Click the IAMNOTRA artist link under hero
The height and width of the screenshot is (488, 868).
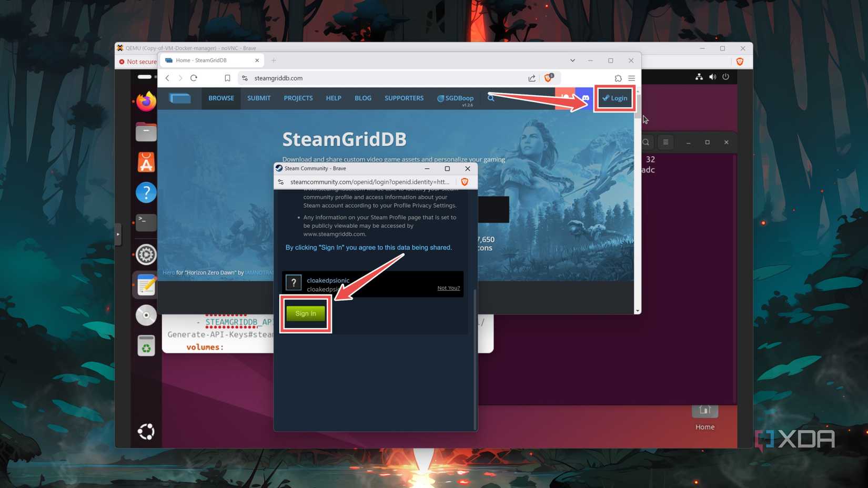[259, 272]
